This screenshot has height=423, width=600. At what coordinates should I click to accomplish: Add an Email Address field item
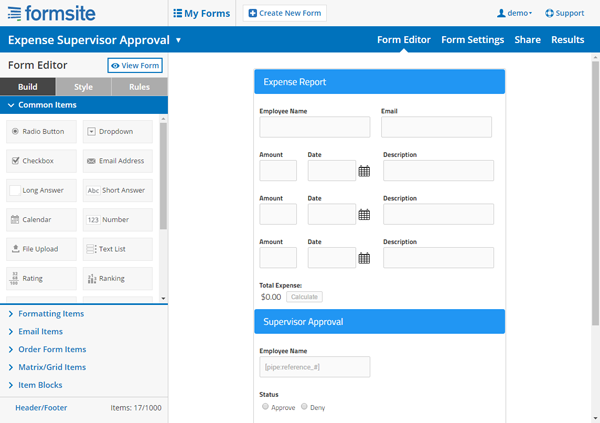tap(118, 160)
